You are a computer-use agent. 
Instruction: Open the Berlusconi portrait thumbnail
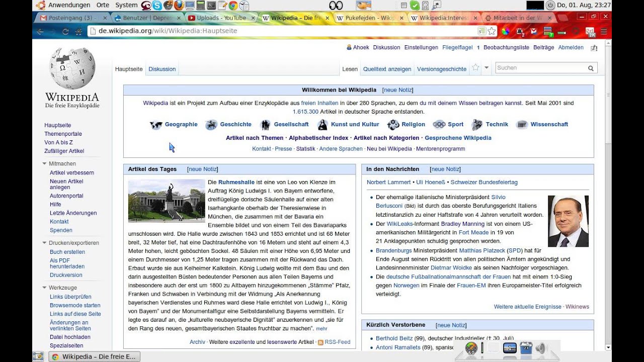tap(568, 221)
